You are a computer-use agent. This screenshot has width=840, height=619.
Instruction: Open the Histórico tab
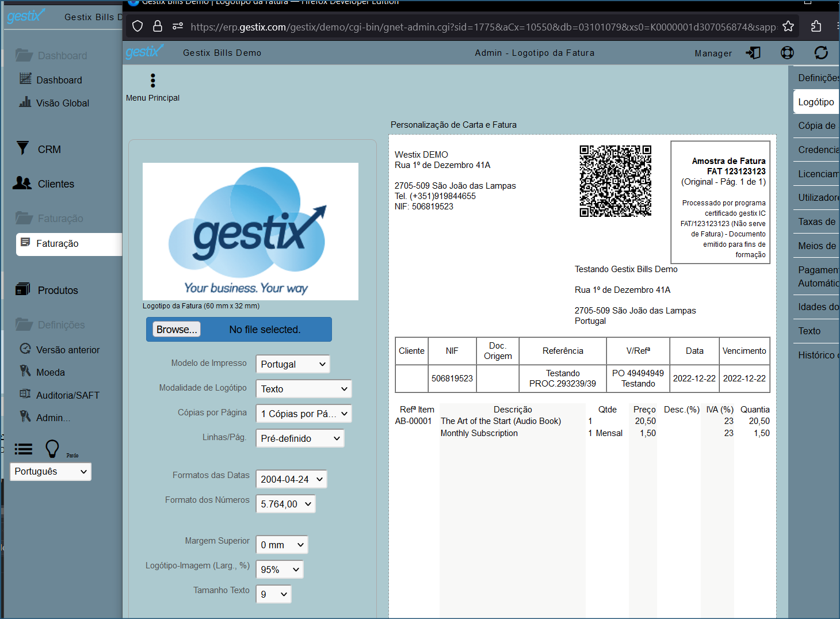816,355
